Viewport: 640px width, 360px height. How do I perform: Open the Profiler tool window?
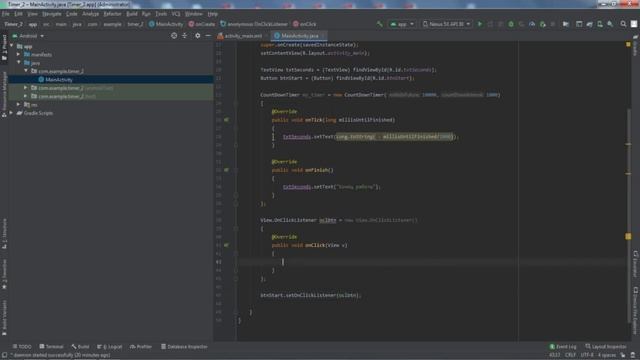tap(141, 347)
